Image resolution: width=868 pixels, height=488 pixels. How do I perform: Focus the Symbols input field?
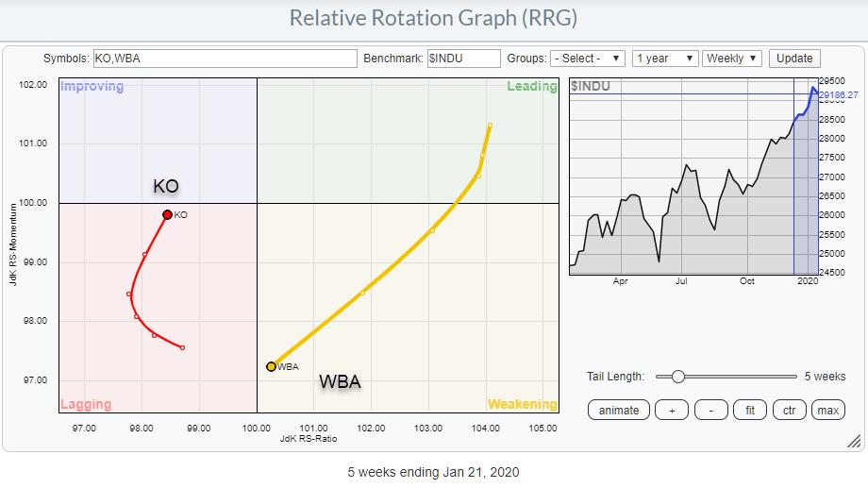(x=225, y=59)
